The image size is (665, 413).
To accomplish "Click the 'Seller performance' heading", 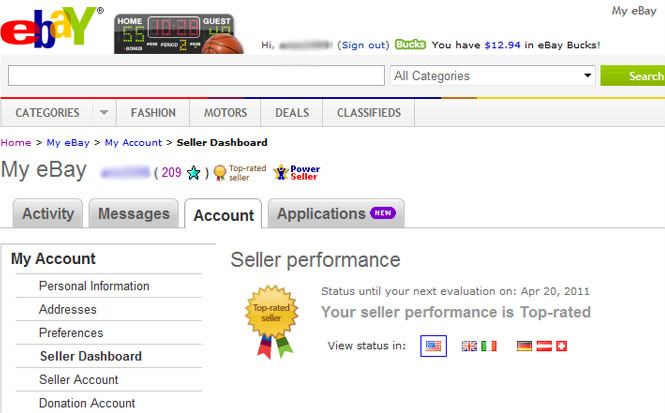I will 315,260.
